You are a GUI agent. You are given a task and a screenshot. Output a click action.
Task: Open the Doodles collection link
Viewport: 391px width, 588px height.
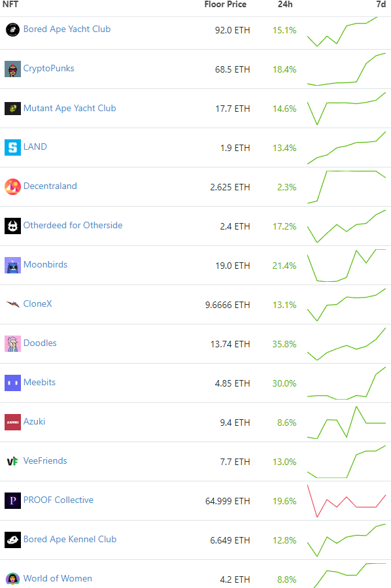pyautogui.click(x=40, y=343)
